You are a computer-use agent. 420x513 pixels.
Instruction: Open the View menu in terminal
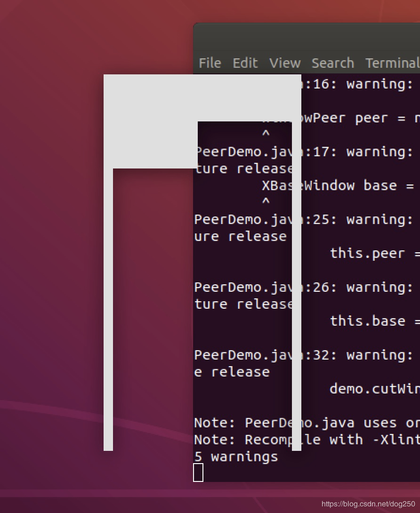[284, 63]
